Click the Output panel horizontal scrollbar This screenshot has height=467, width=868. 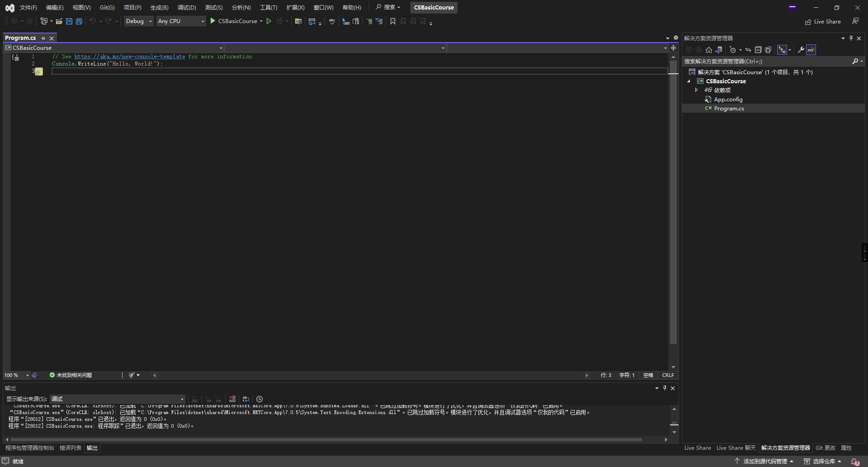[326, 439]
